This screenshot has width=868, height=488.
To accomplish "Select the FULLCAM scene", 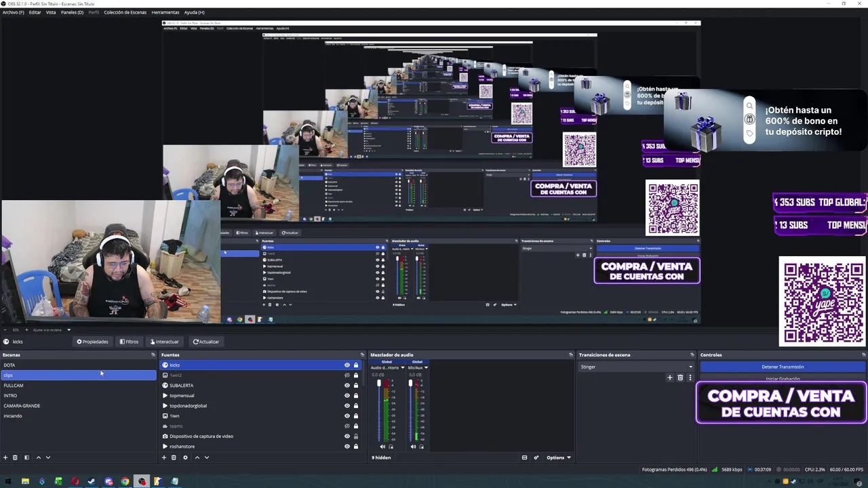I will pyautogui.click(x=78, y=386).
